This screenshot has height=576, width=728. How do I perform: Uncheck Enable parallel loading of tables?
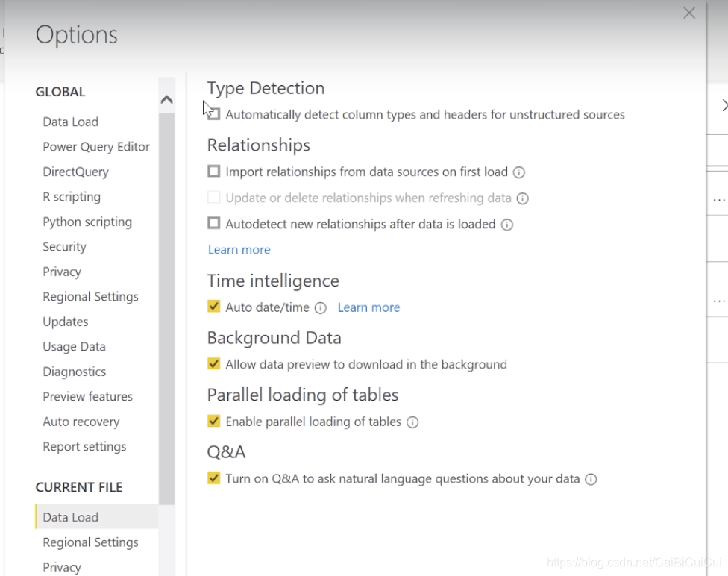pyautogui.click(x=213, y=421)
